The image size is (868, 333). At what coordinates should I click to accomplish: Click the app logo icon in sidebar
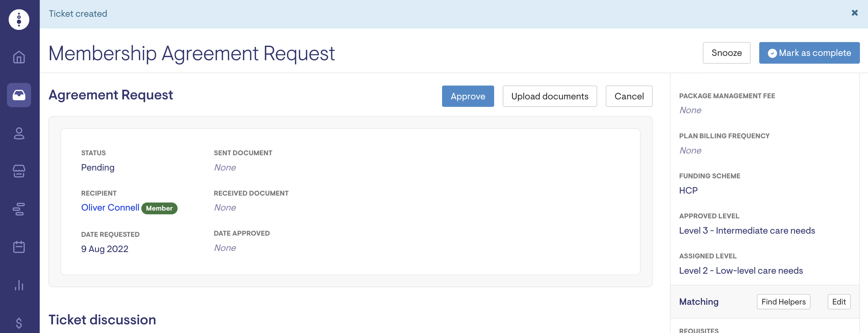[x=19, y=20]
